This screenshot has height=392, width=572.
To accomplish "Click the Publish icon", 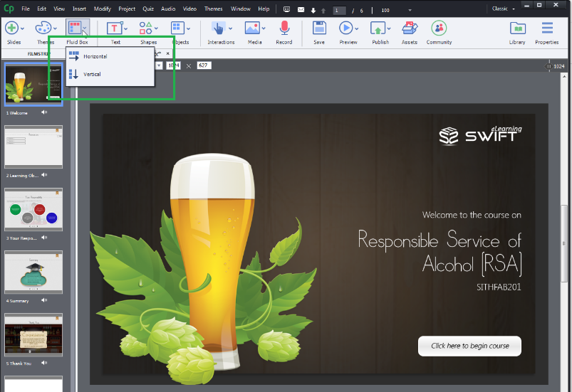I will point(378,28).
